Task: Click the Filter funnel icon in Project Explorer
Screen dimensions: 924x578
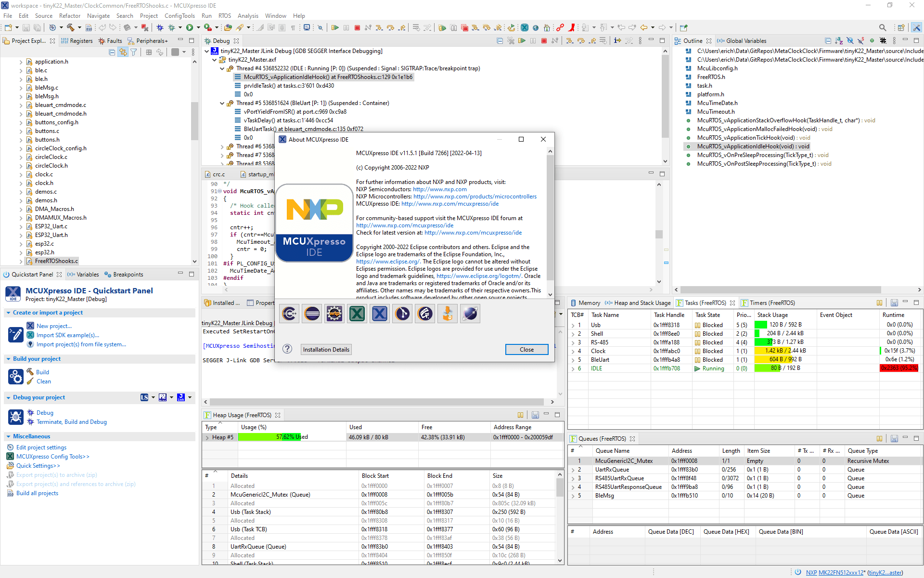Action: 134,52
